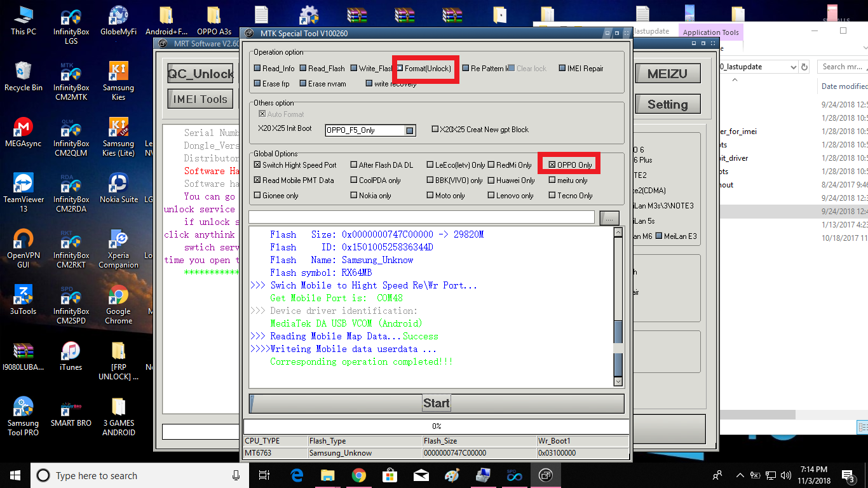Click the MEIZU button
Viewport: 868px width, 488px height.
coord(667,74)
